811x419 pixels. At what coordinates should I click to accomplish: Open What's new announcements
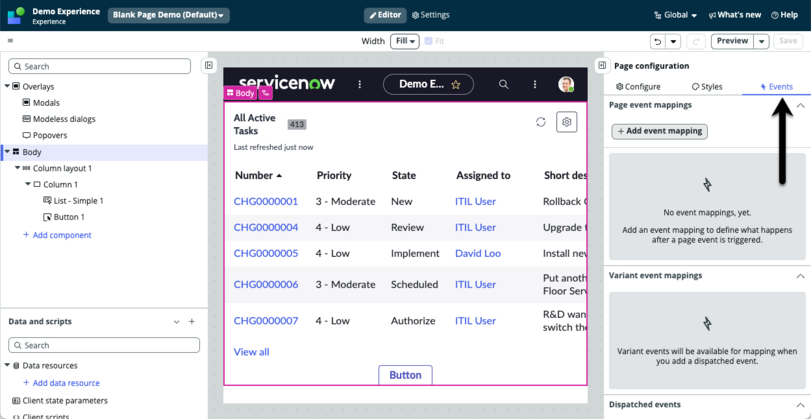point(735,15)
